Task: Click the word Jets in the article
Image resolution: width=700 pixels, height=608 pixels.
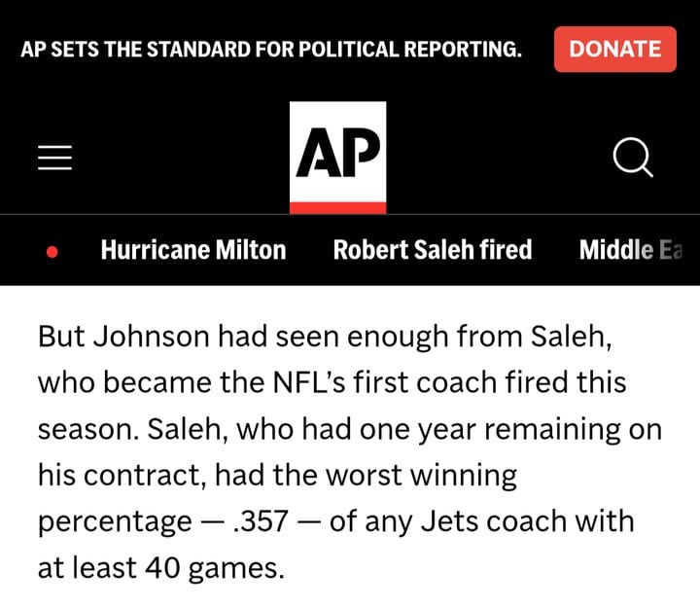Action: tap(450, 520)
